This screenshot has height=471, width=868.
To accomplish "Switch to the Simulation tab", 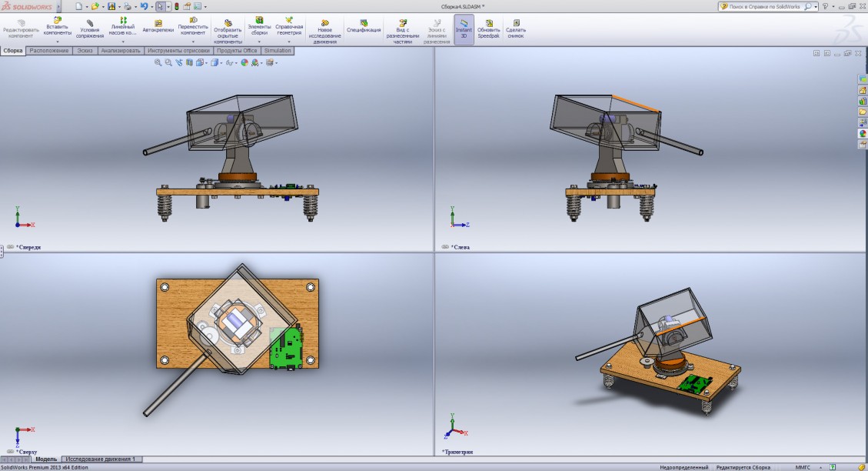I will 278,51.
